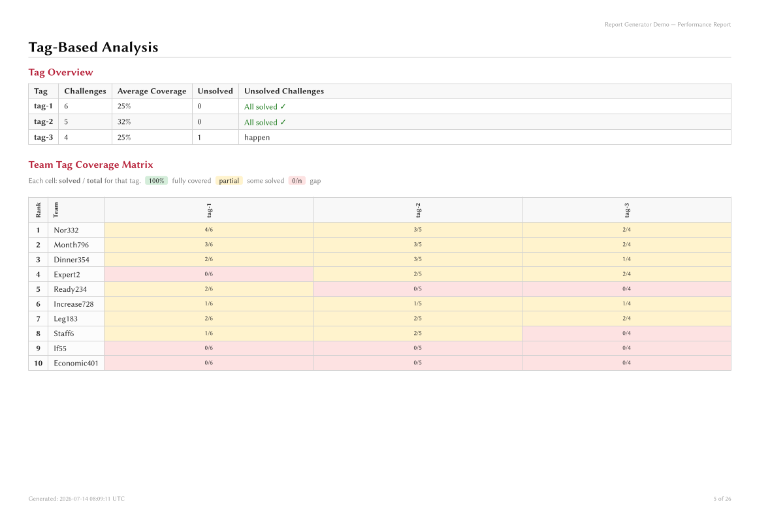Select team Month796 in the matrix
This screenshot has height=532, width=770.
tap(71, 245)
